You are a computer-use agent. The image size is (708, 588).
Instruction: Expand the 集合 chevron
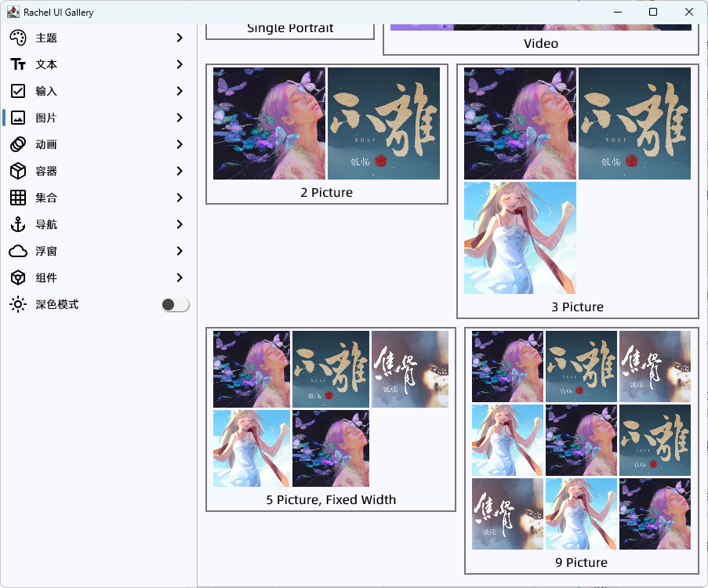[180, 198]
